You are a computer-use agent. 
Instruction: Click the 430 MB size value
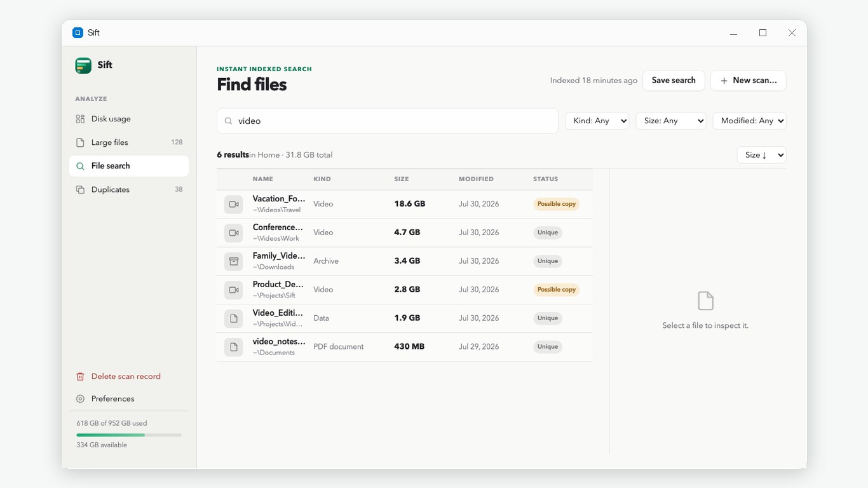409,347
